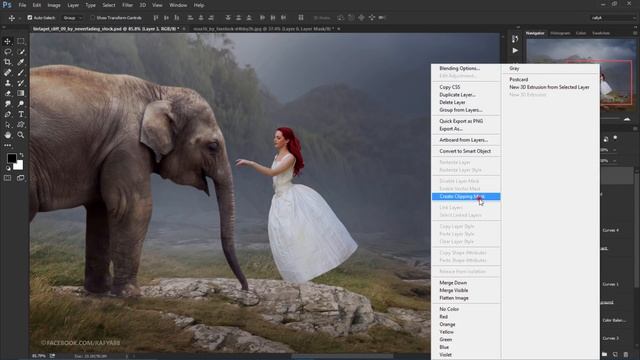Select the Lasso tool
The image size is (640, 360).
pos(7,52)
